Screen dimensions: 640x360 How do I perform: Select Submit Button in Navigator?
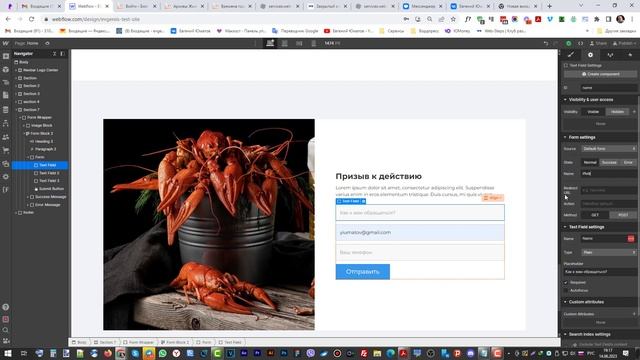pyautogui.click(x=51, y=189)
